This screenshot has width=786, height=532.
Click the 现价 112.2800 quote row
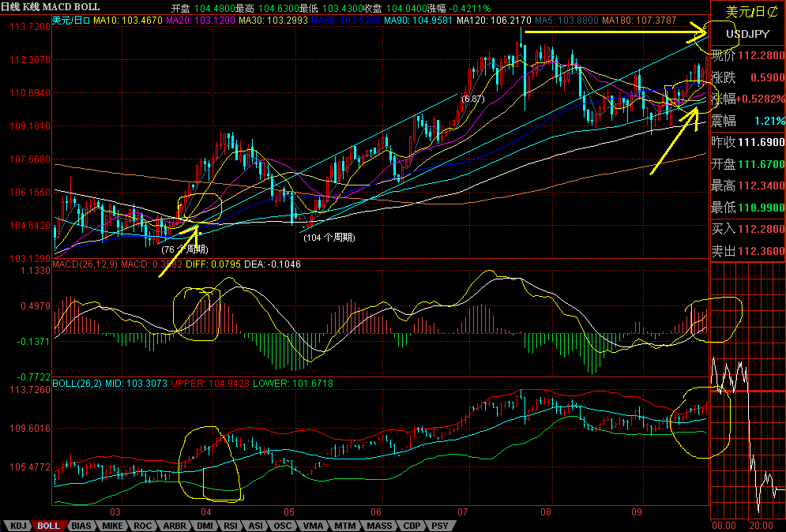[747, 55]
